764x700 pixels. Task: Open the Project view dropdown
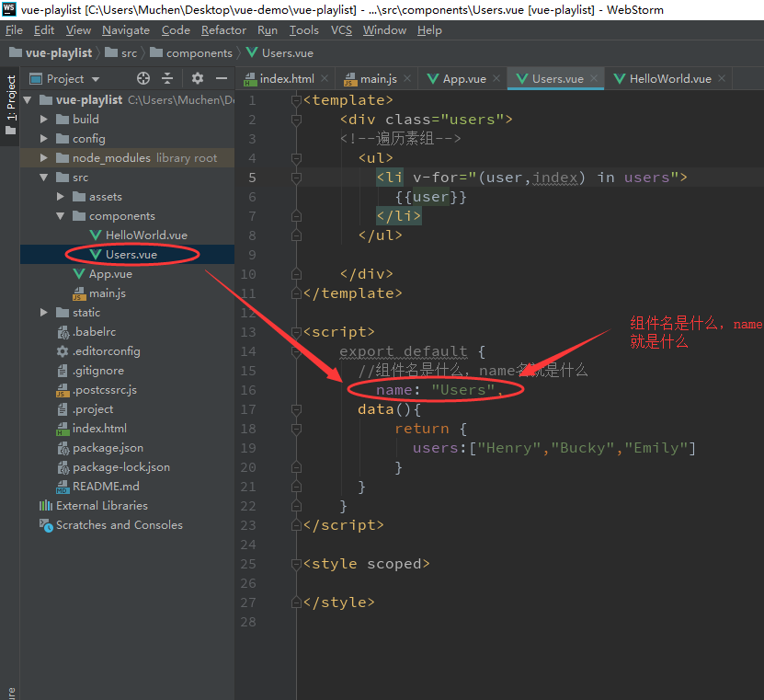pyautogui.click(x=96, y=79)
